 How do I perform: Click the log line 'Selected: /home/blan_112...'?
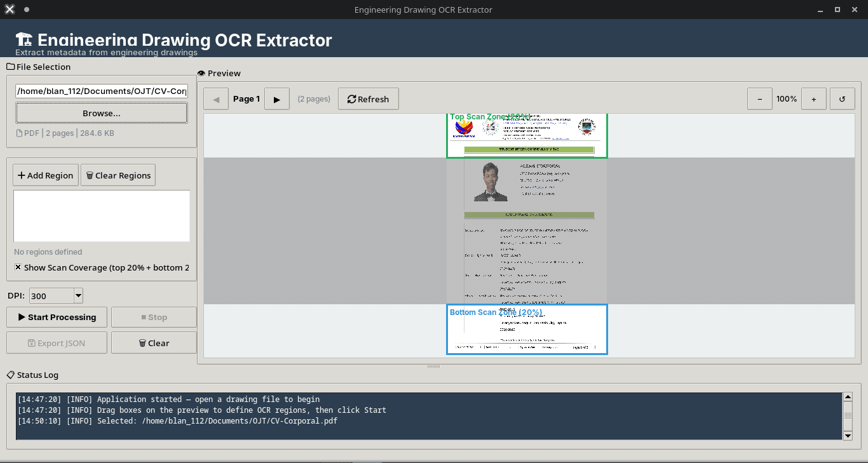177,421
